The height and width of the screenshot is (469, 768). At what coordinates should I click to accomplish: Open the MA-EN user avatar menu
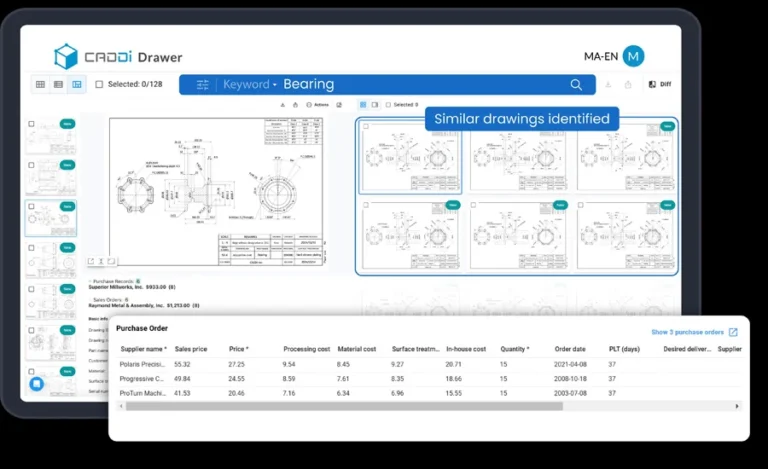point(633,56)
